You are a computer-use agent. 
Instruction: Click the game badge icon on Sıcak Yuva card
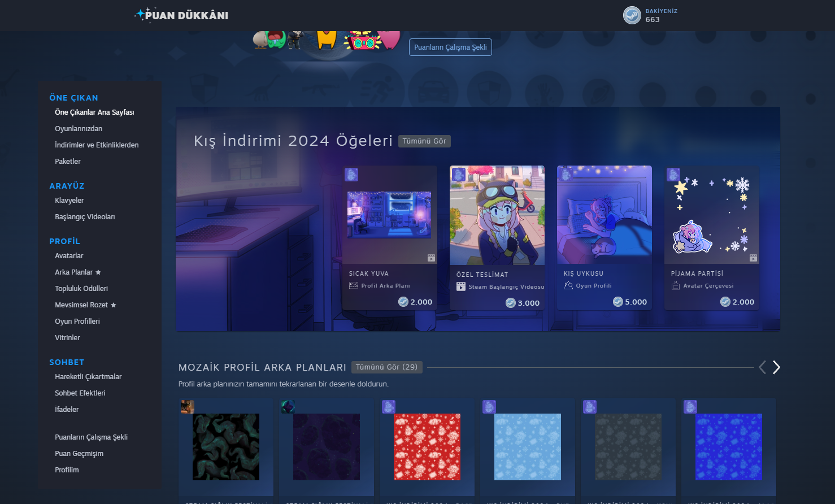pos(351,175)
